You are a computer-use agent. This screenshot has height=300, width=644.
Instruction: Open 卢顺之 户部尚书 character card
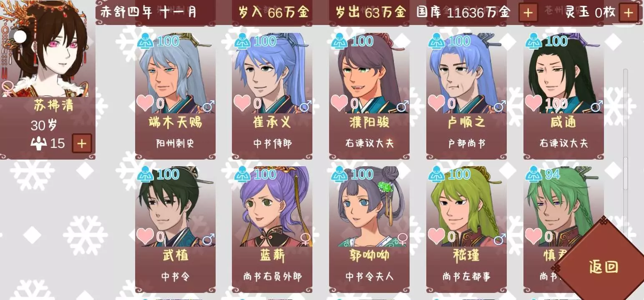466,96
